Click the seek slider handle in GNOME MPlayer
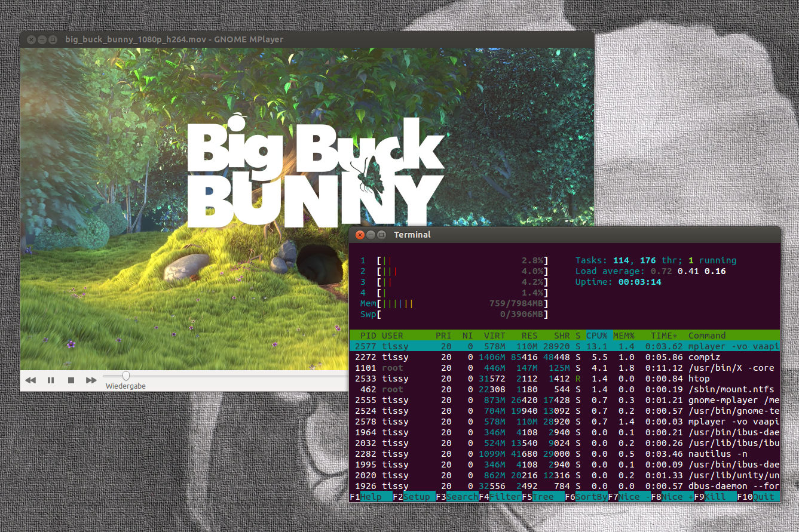799x532 pixels. pos(126,376)
